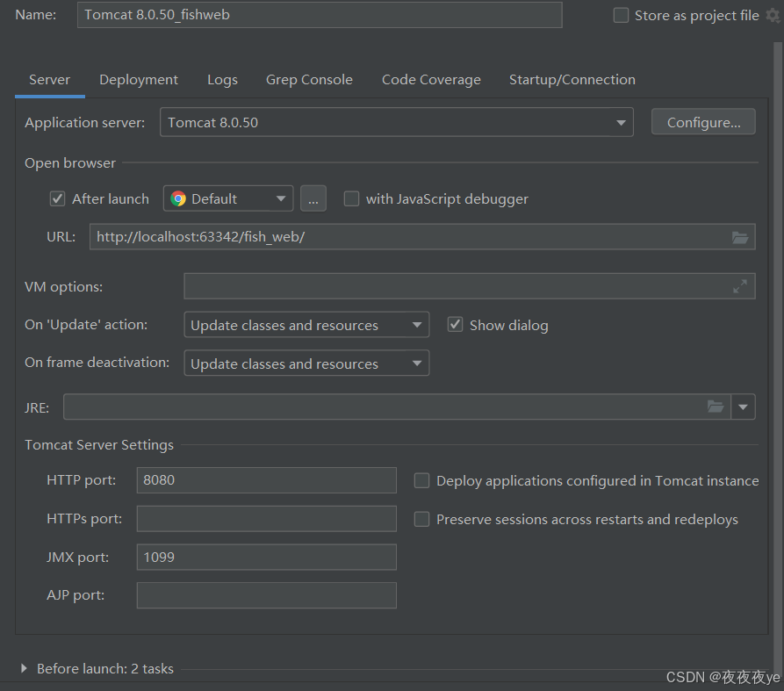784x691 pixels.
Task: Open Grep Console tab
Action: click(x=309, y=80)
